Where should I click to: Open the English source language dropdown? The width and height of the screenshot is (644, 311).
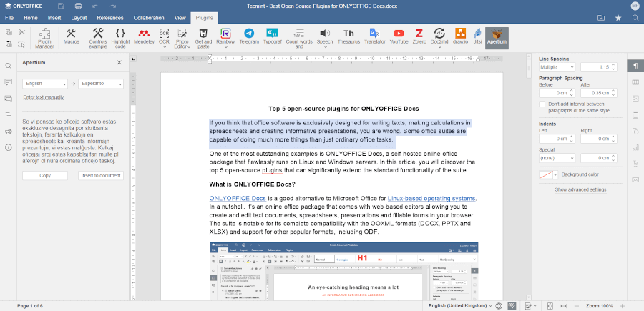(45, 83)
